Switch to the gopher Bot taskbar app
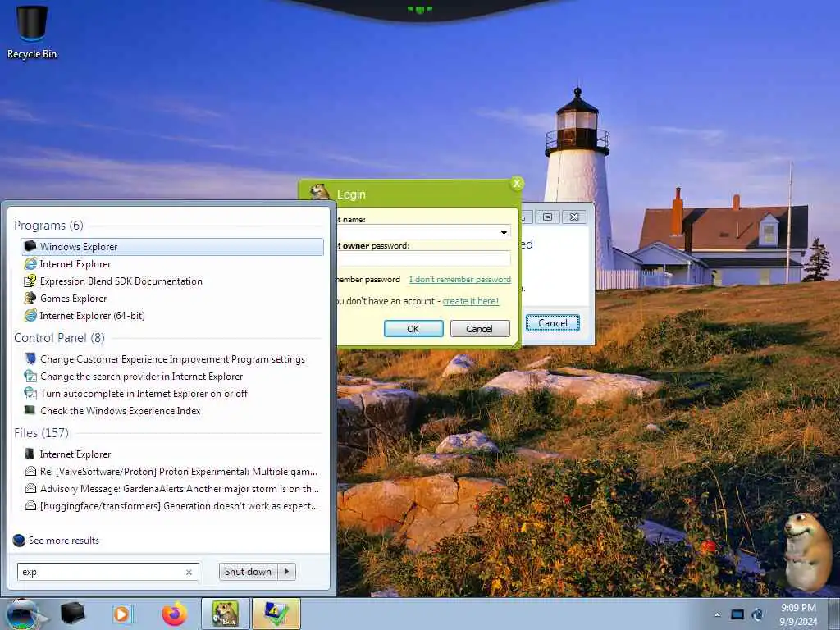Screen dimensions: 840x630 [x=226, y=614]
